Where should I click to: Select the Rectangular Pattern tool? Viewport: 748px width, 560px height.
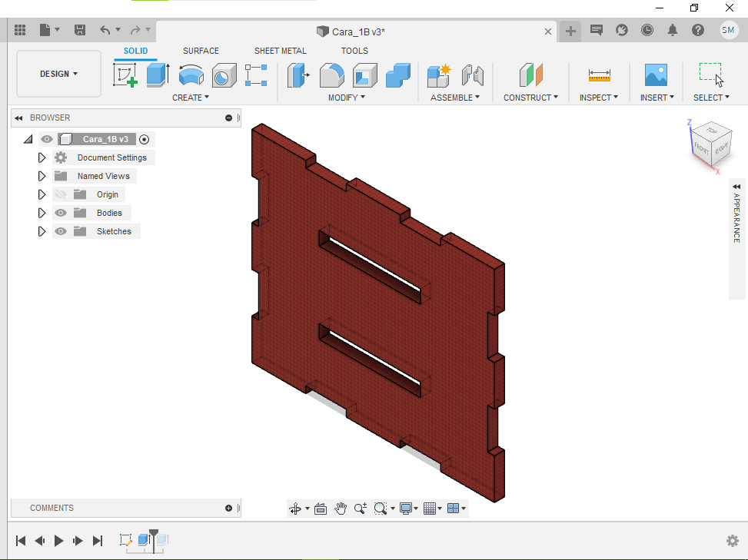click(x=256, y=75)
